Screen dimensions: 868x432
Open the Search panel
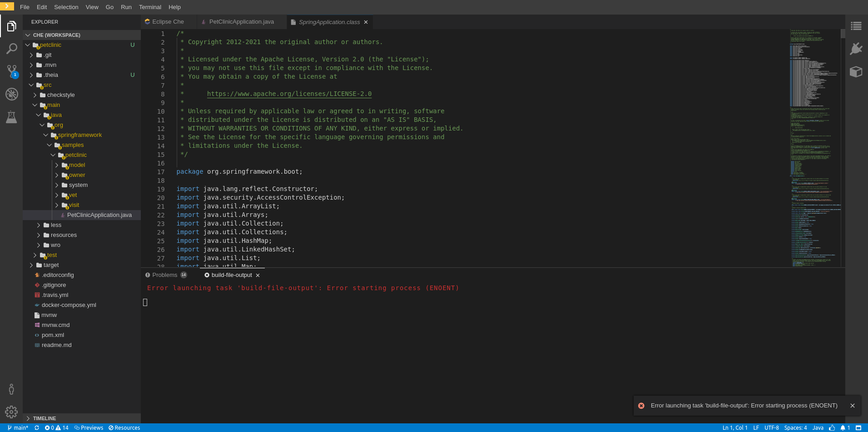point(12,49)
